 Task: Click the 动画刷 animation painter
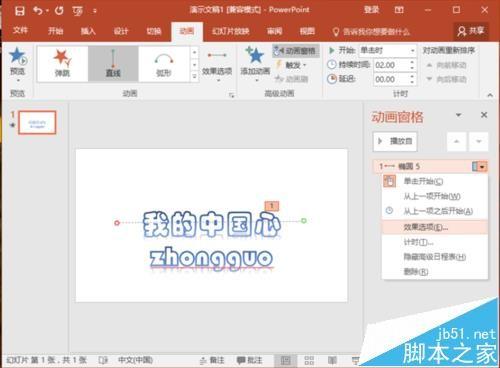pyautogui.click(x=291, y=79)
